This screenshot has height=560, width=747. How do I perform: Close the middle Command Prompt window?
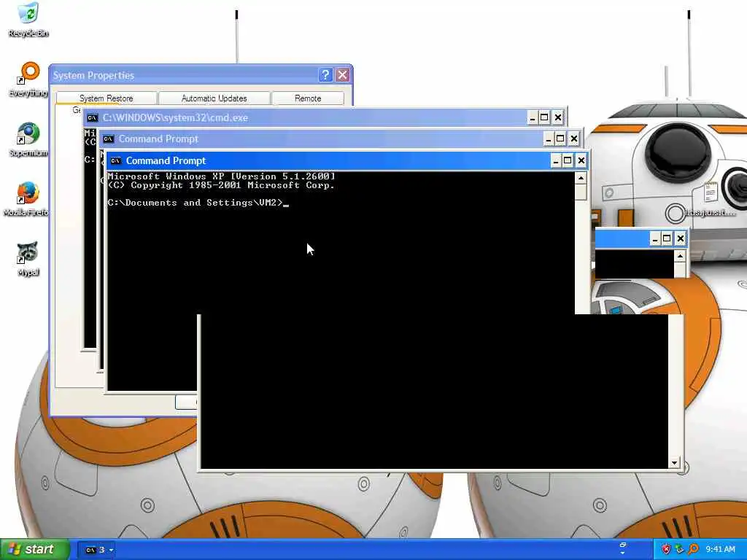click(x=574, y=139)
